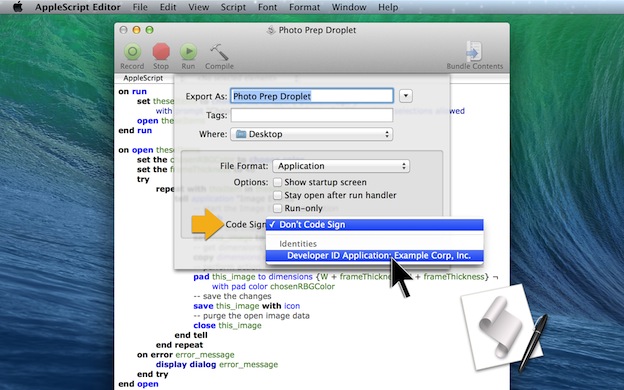Image resolution: width=624 pixels, height=390 pixels.
Task: Open the Bundle Contents panel icon
Action: [x=474, y=51]
